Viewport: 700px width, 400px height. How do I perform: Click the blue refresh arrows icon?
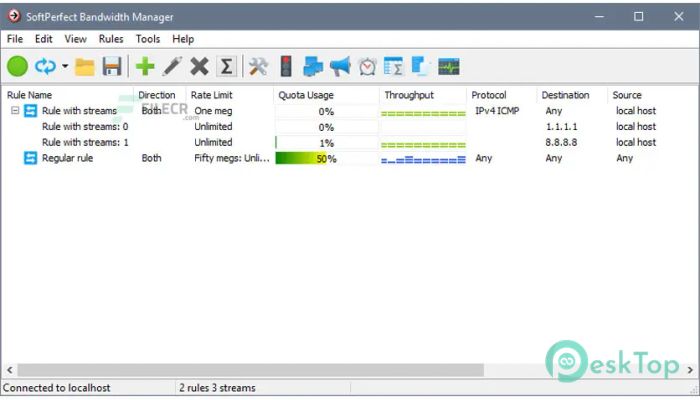[45, 67]
